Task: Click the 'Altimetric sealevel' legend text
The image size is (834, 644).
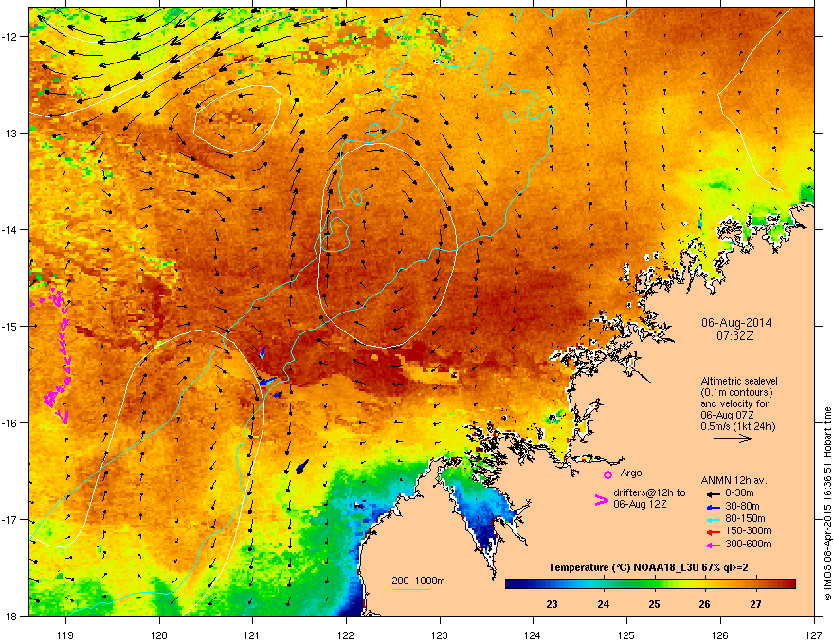Action: pyautogui.click(x=739, y=381)
